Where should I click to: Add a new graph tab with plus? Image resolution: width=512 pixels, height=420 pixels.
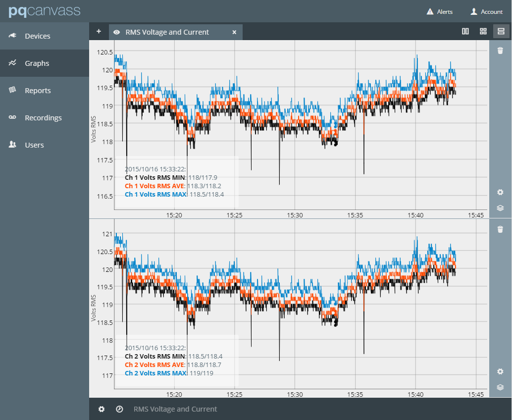pyautogui.click(x=99, y=32)
